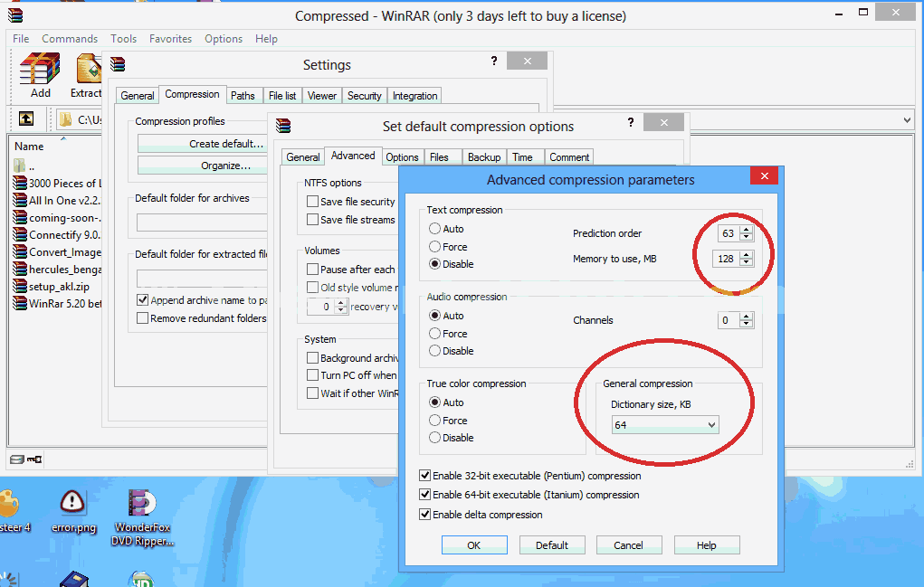
Task: Click the Help button in advanced dialog
Action: click(x=707, y=545)
